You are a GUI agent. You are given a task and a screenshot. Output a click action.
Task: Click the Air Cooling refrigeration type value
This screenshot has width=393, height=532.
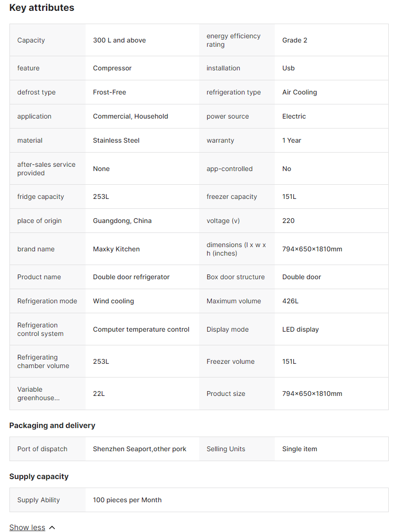pos(299,92)
